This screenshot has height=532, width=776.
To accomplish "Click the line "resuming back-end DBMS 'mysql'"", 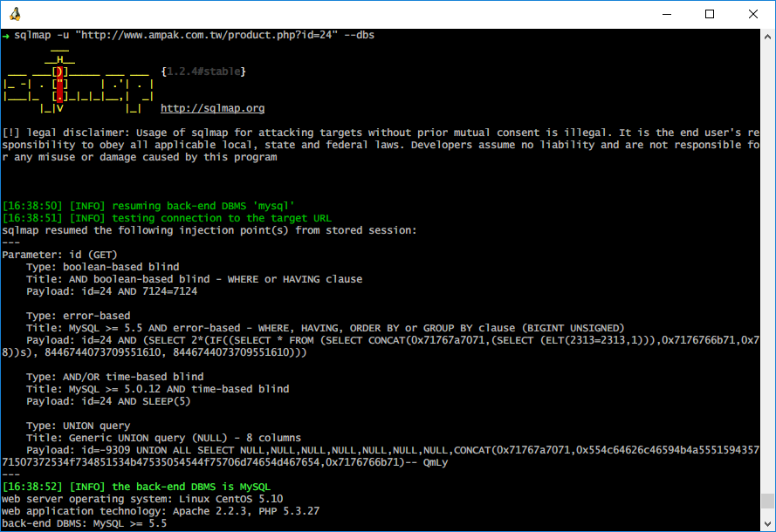I will (148, 206).
